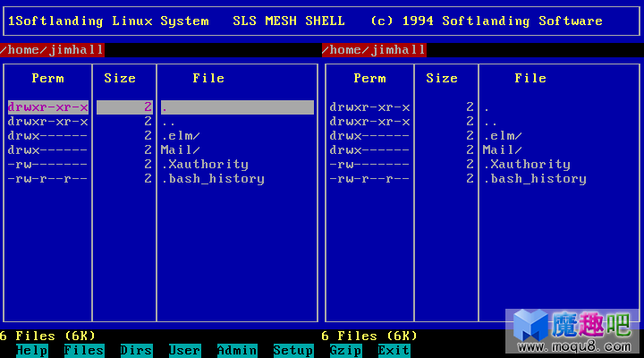644x358 pixels.
Task: Select .bash_history in left panel
Action: pyautogui.click(x=213, y=179)
